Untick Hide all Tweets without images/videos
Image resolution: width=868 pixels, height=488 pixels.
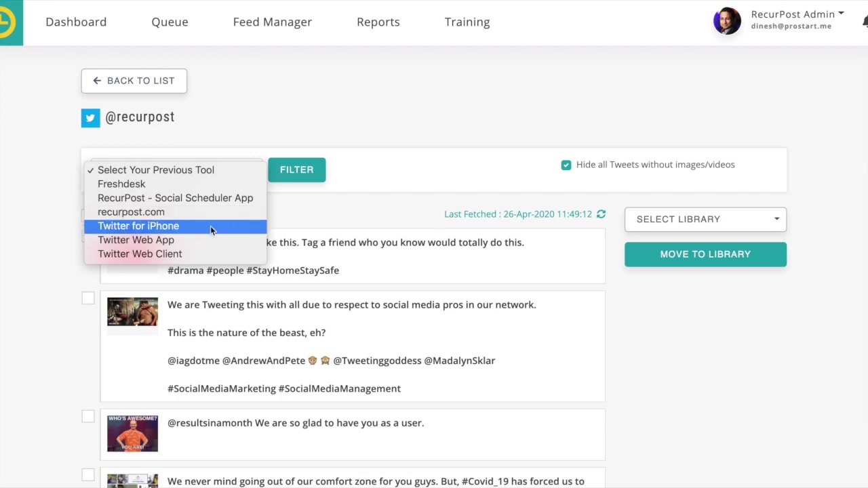coord(566,165)
